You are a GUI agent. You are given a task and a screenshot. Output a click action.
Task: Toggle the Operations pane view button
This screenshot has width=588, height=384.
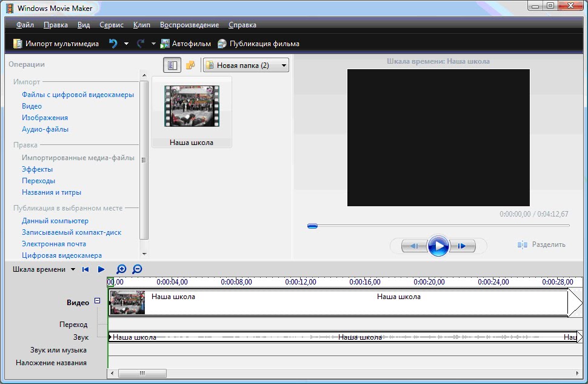pyautogui.click(x=172, y=65)
